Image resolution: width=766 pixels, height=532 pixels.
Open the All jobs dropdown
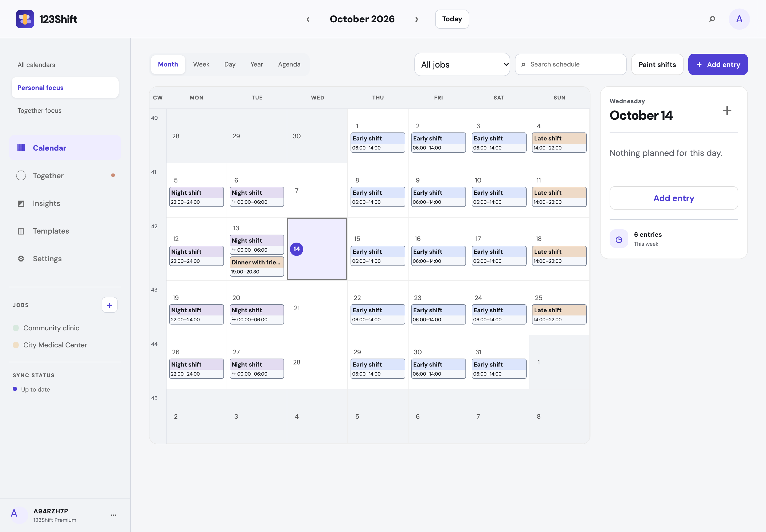(462, 64)
